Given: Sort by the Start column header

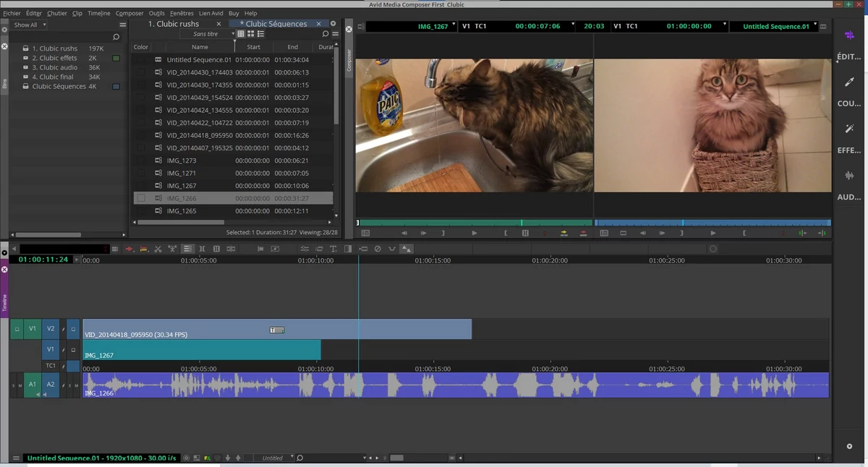Looking at the screenshot, I should (x=253, y=47).
